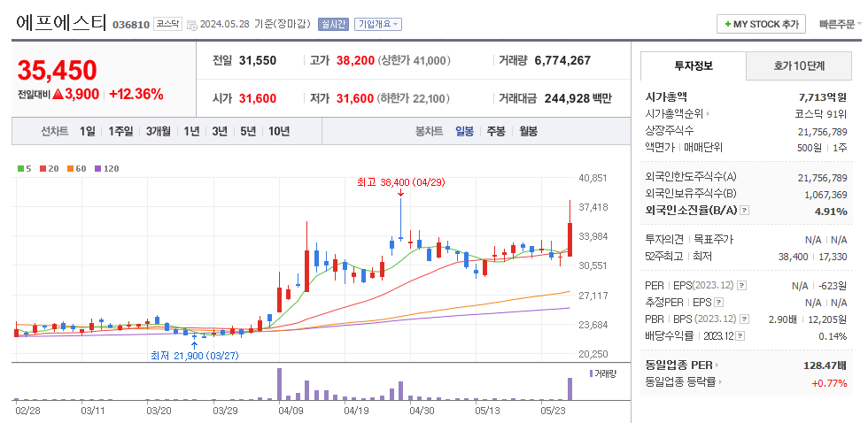
Task: Click the 거래대금 value 244,928 백만
Action: click(x=578, y=98)
